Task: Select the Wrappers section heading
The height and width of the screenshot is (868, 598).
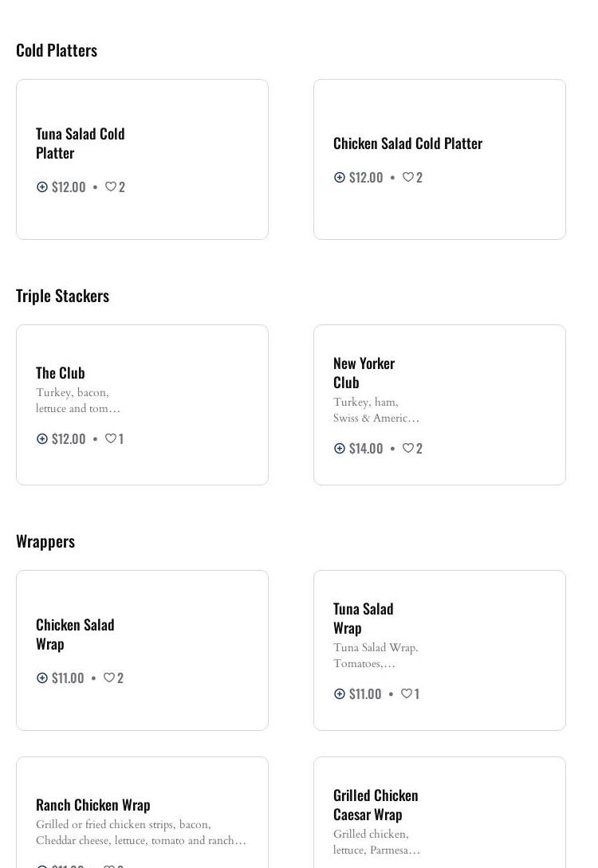Action: pyautogui.click(x=45, y=540)
